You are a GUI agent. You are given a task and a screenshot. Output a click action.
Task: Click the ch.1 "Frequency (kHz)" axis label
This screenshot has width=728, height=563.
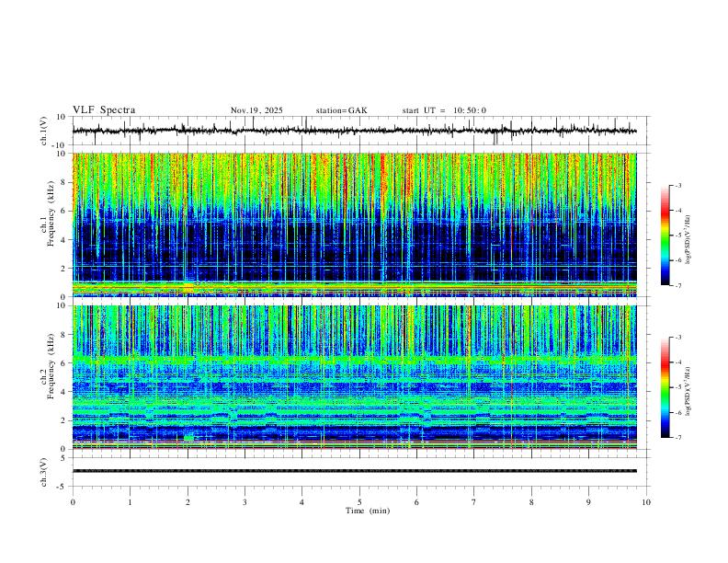tap(51, 213)
